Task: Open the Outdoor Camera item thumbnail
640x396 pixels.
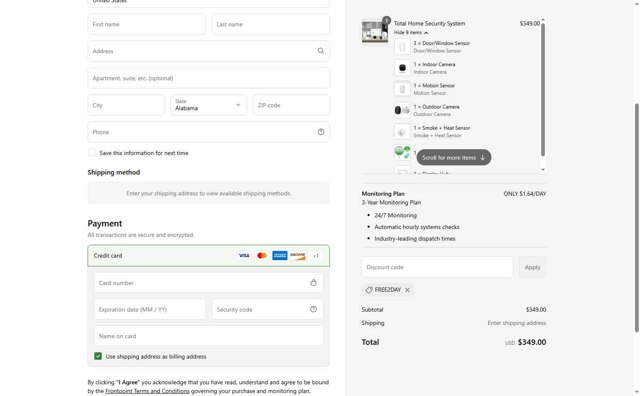Action: [x=402, y=110]
